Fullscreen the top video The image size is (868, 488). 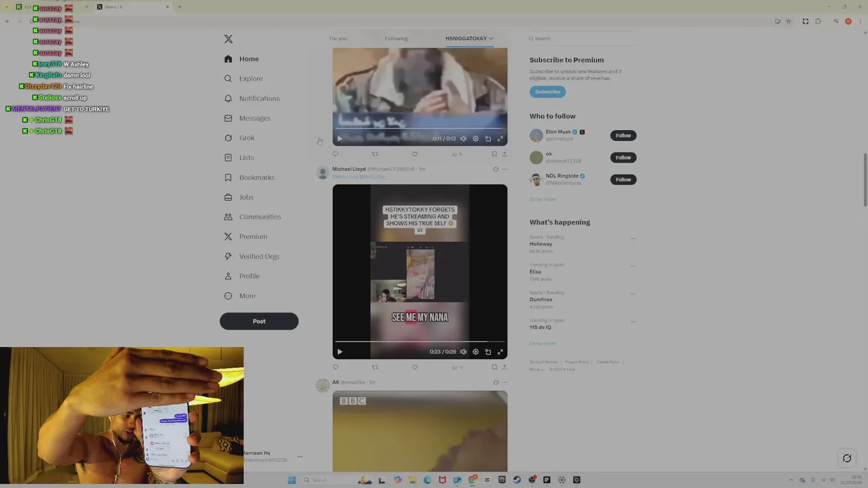[x=500, y=138]
